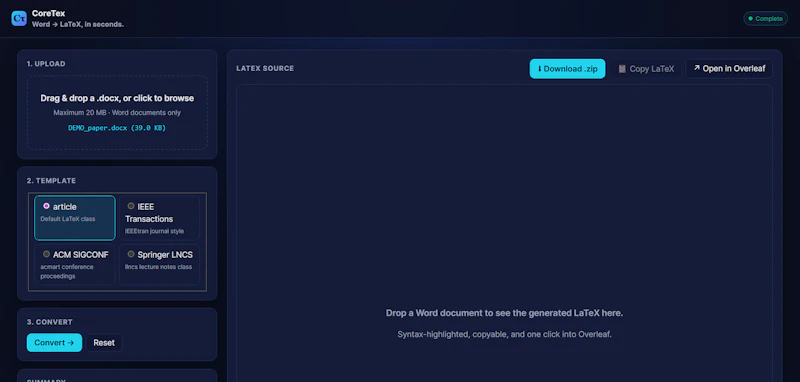Click the upload drop zone to browse
The height and width of the screenshot is (382, 800).
coord(117,113)
